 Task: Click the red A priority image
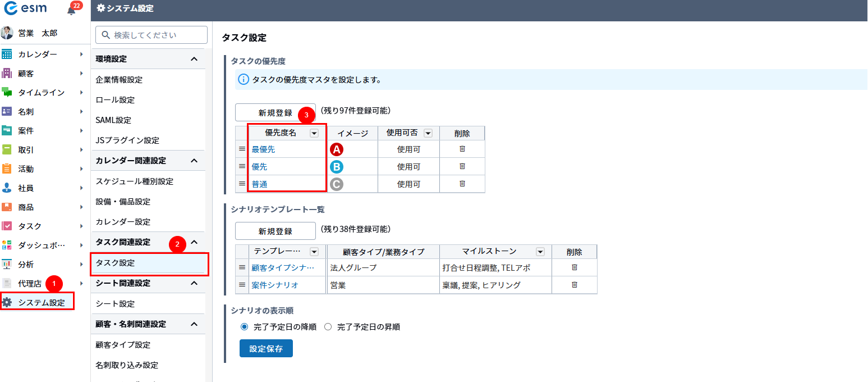(337, 149)
